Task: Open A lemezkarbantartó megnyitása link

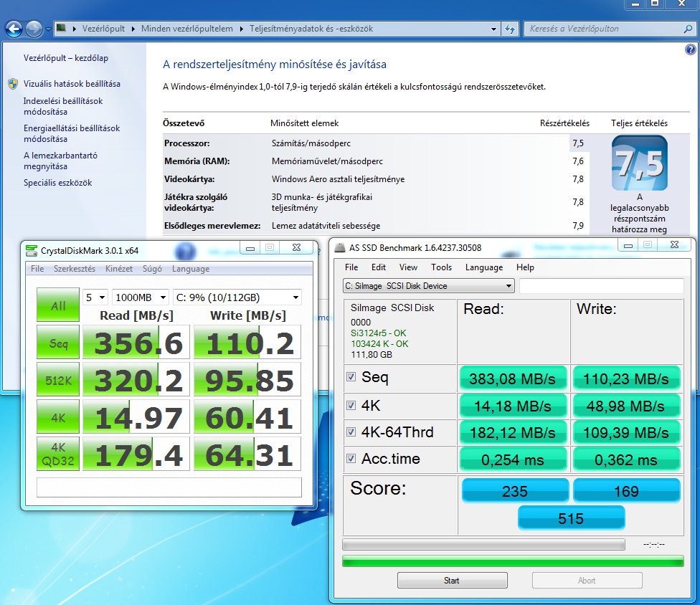Action: point(60,161)
